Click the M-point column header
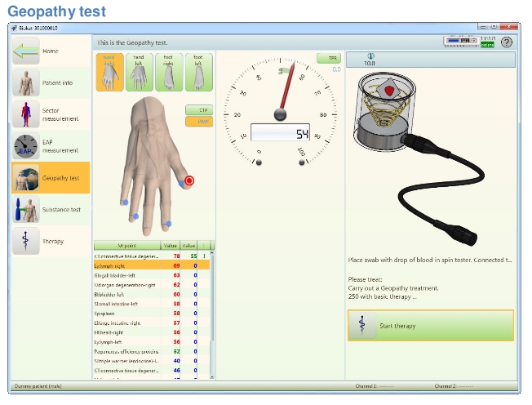 click(x=126, y=245)
